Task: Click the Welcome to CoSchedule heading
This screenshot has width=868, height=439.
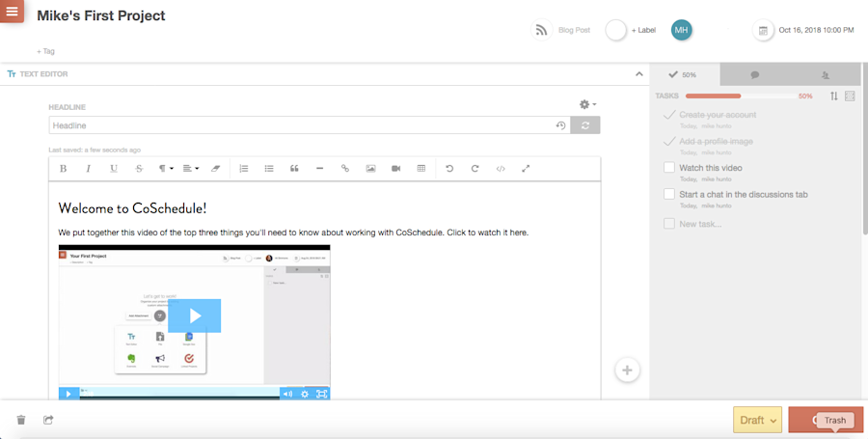Action: tap(132, 208)
